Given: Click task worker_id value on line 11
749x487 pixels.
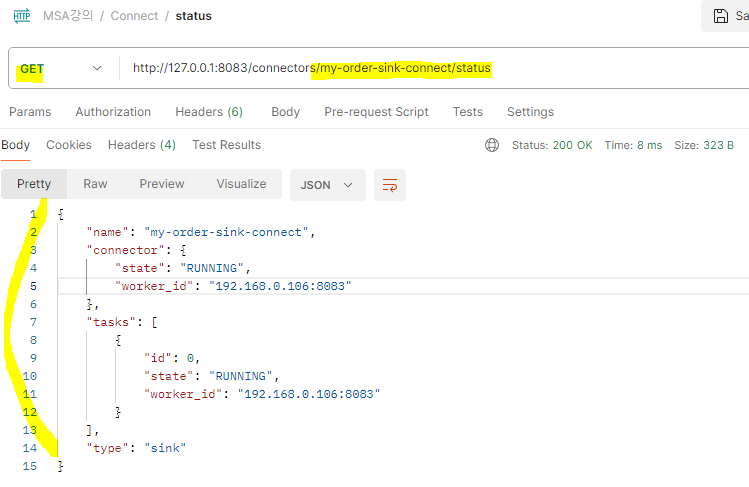Looking at the screenshot, I should click(309, 394).
